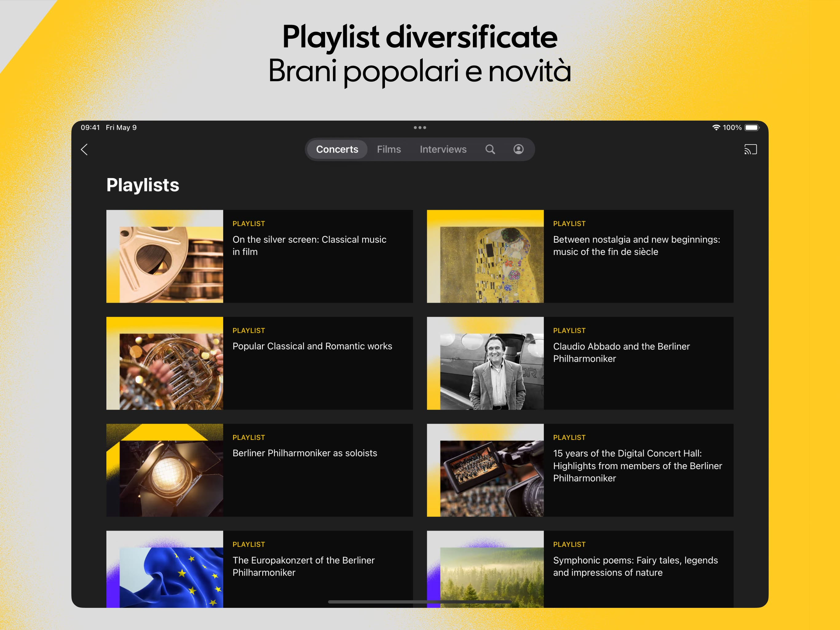Tap the battery status icon
Screen dimensions: 840x630
coord(752,128)
